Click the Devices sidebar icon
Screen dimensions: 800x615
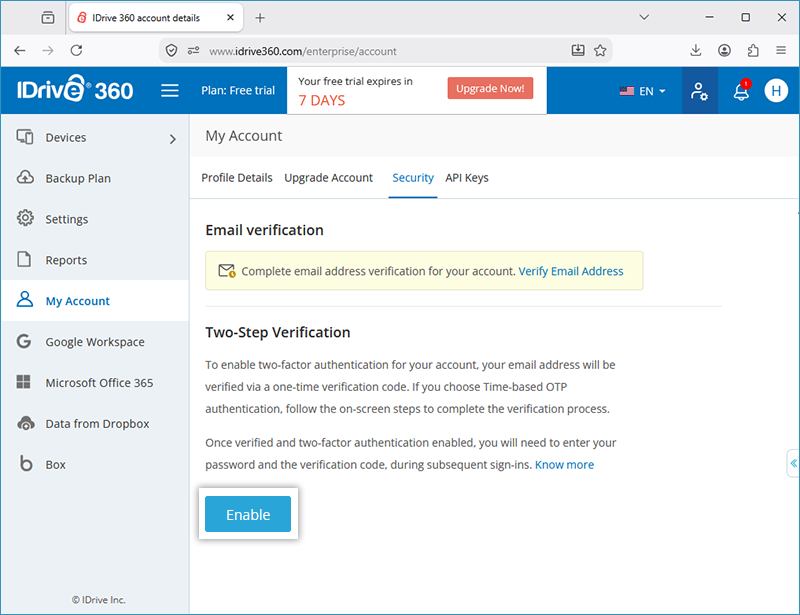pyautogui.click(x=25, y=137)
